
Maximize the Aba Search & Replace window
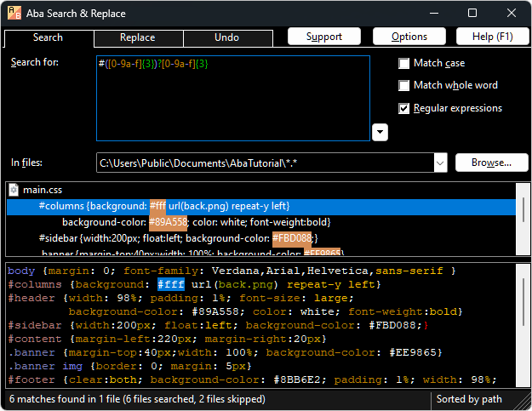point(472,13)
